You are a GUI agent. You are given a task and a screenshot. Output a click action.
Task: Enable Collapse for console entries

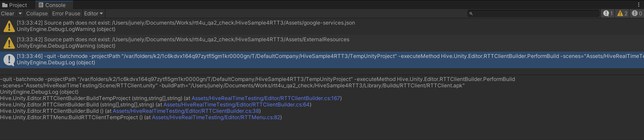(x=37, y=13)
